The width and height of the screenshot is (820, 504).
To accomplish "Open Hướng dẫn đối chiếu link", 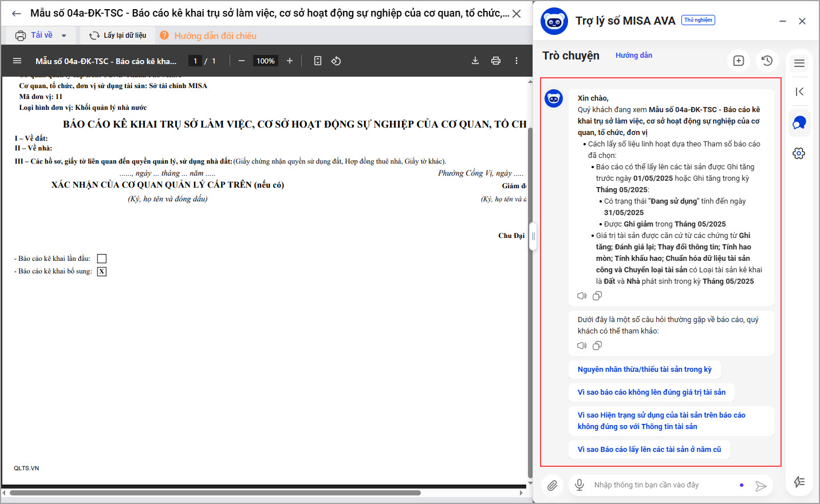I will pos(208,35).
